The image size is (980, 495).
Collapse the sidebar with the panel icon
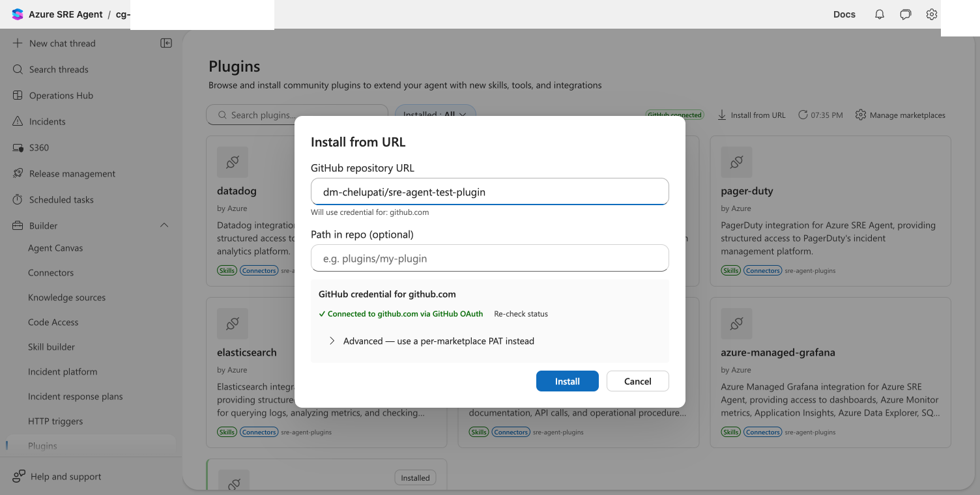pos(166,43)
